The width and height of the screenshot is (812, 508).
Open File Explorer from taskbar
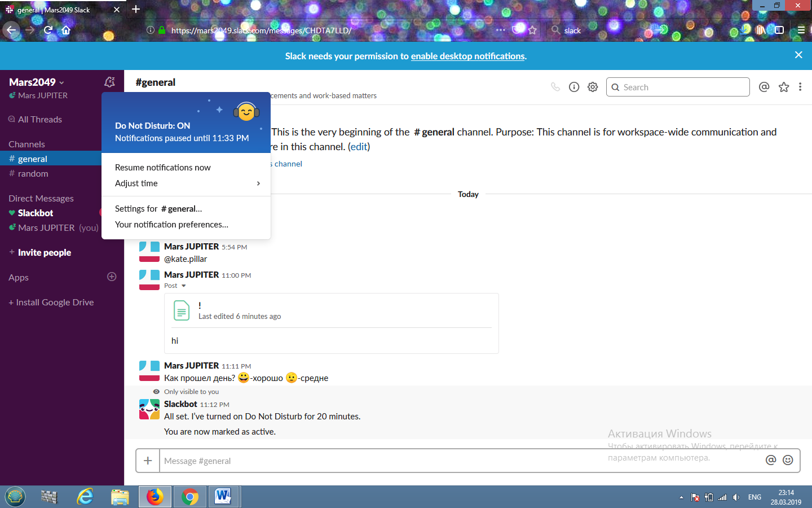120,497
